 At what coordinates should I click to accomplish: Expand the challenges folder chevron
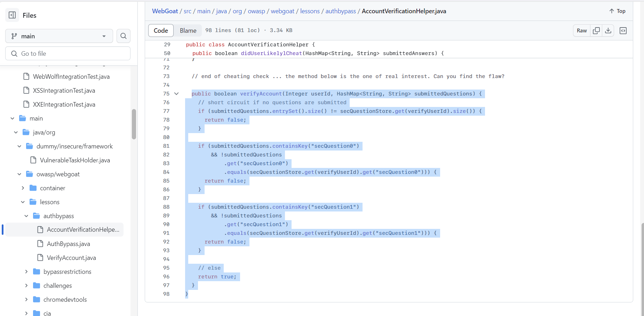[x=26, y=285]
